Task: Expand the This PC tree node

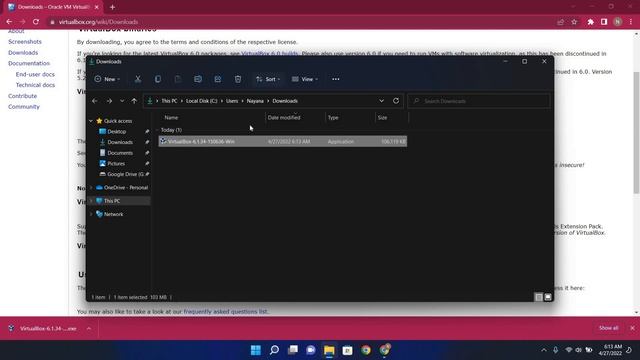Action: pos(91,201)
